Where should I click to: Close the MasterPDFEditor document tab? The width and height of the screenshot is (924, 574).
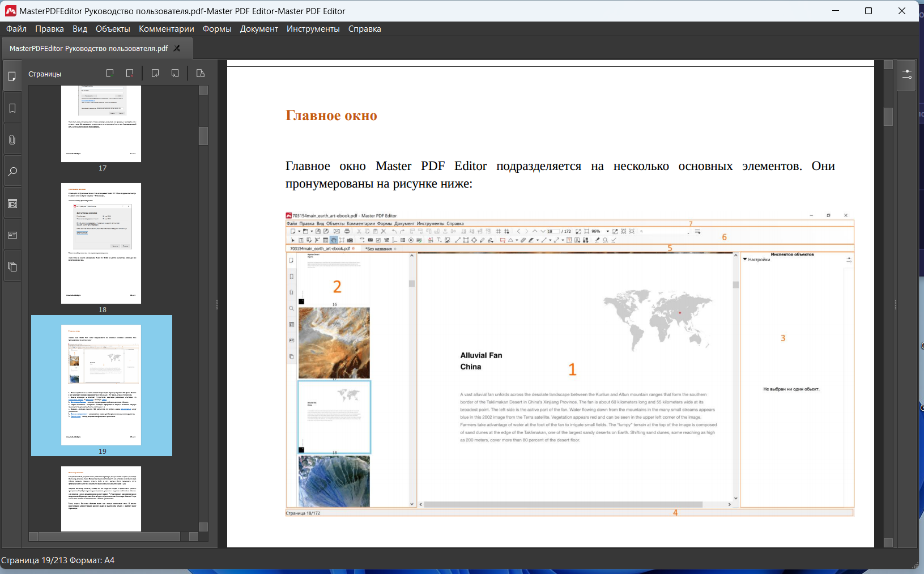(x=177, y=48)
